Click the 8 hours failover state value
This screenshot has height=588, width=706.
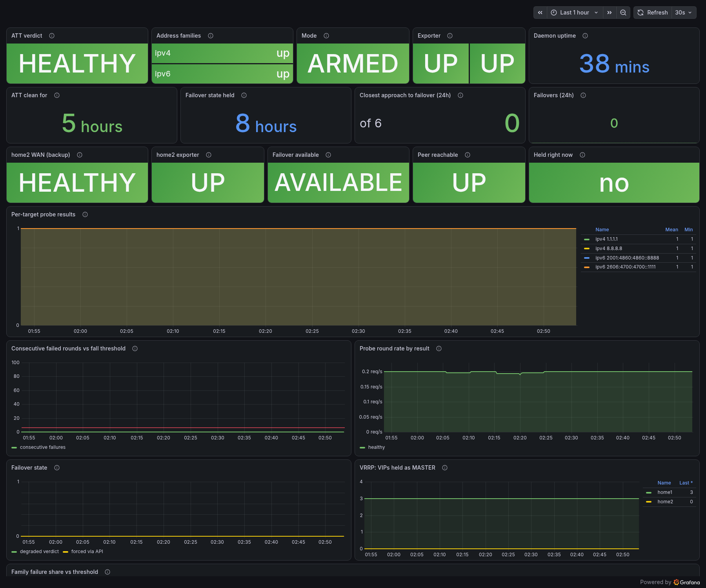[x=266, y=123]
